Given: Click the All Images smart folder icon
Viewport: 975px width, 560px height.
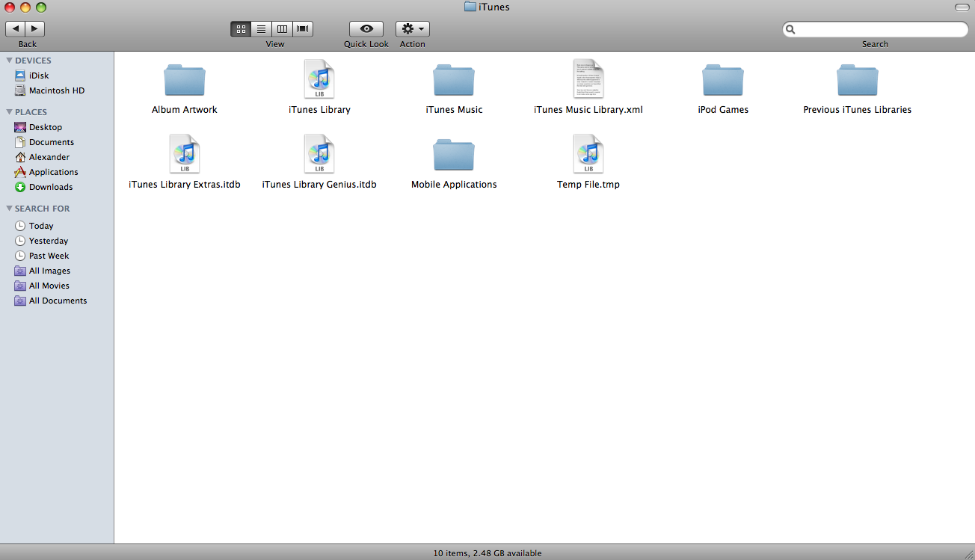Looking at the screenshot, I should point(20,271).
